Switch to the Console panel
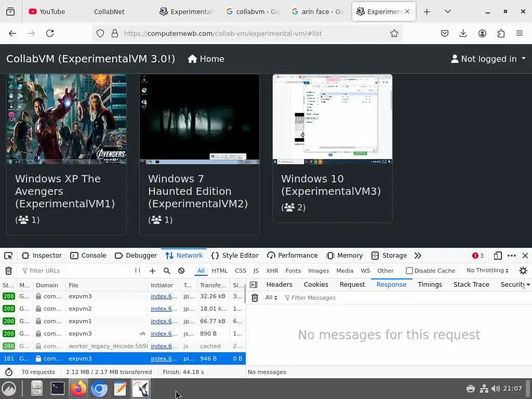This screenshot has height=399, width=532. point(88,256)
